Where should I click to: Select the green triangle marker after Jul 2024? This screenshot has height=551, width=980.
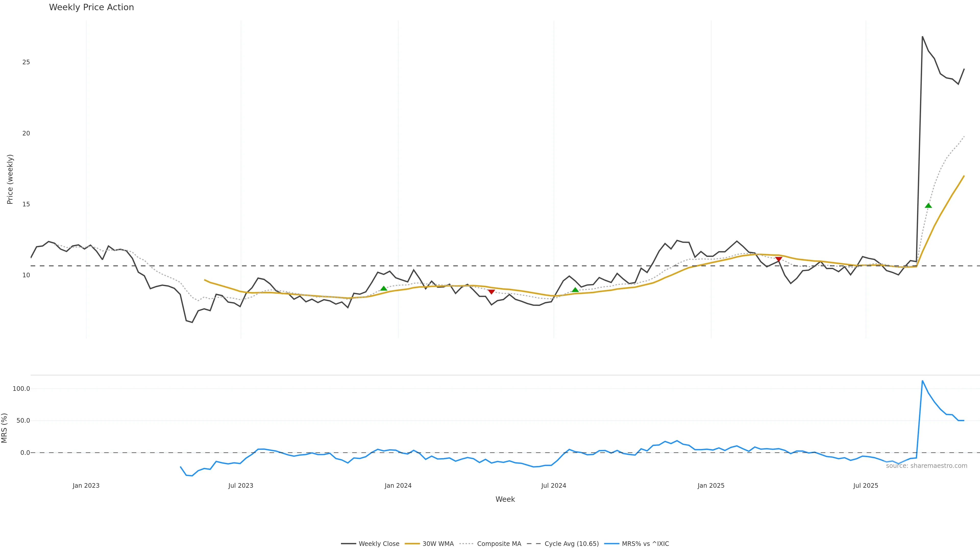575,290
